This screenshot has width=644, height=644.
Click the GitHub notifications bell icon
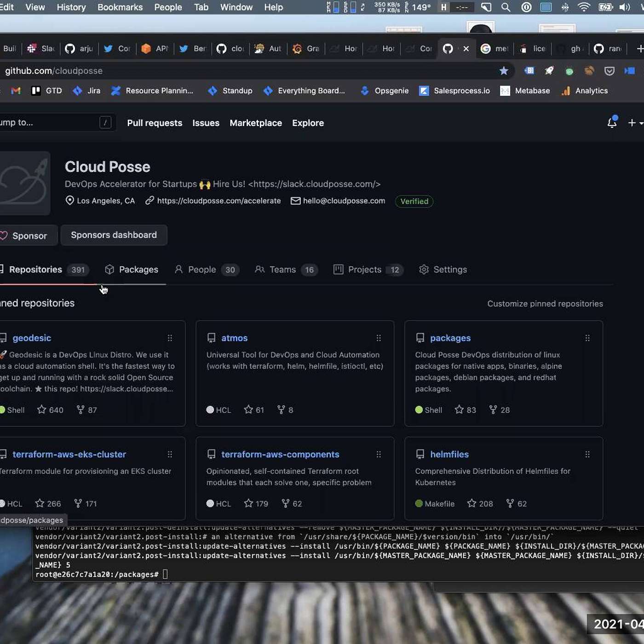[x=612, y=122]
